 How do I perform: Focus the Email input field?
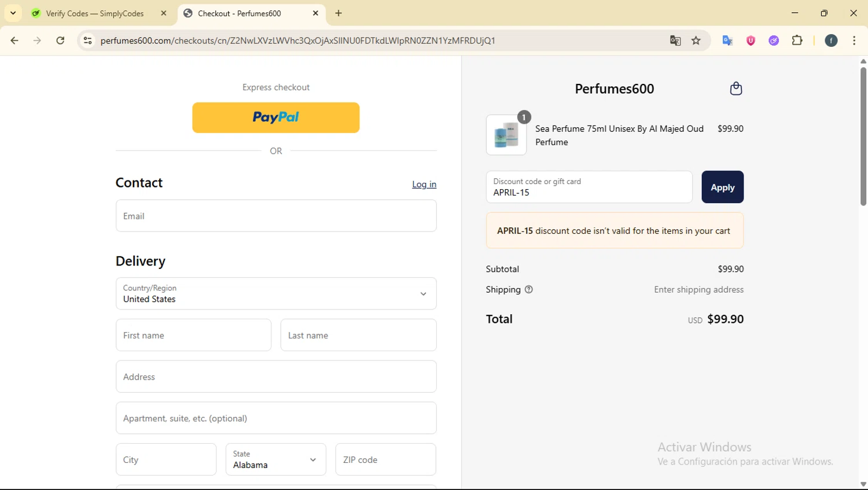[276, 216]
